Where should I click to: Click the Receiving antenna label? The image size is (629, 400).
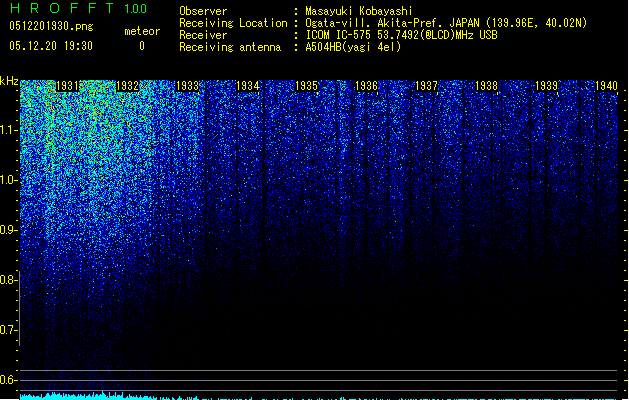(230, 47)
